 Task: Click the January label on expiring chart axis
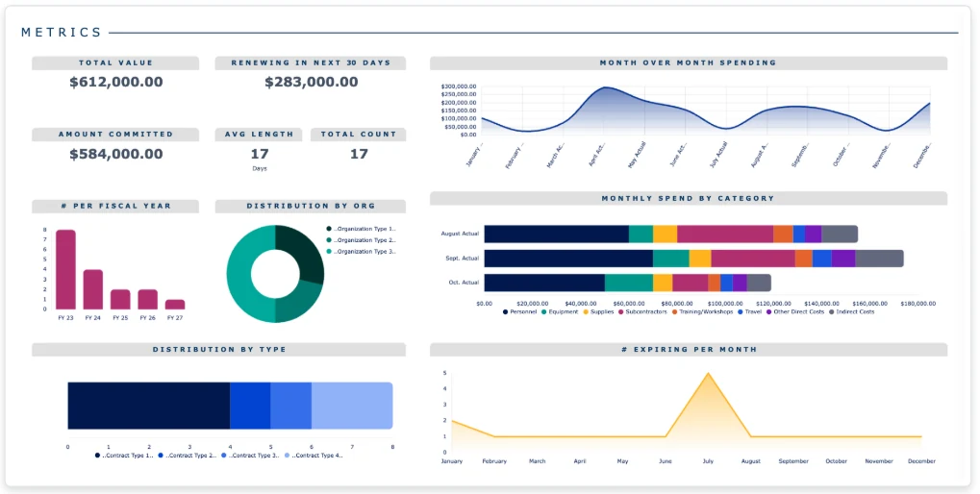(x=451, y=461)
